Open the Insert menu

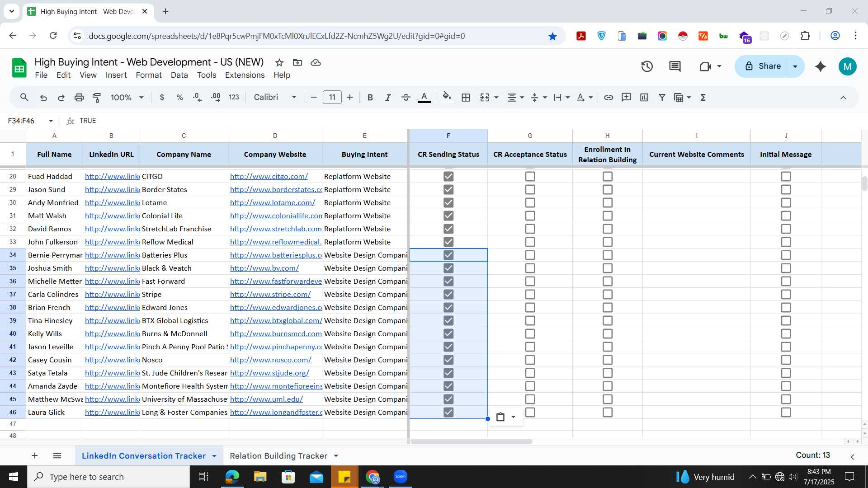click(116, 75)
